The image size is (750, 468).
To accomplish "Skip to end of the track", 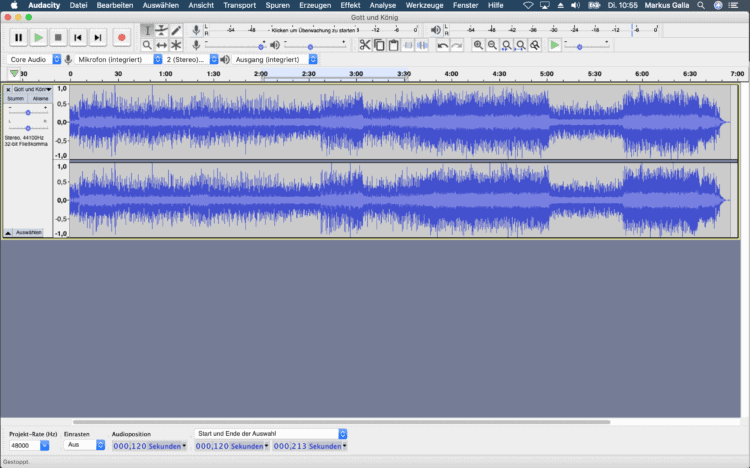I will click(98, 37).
